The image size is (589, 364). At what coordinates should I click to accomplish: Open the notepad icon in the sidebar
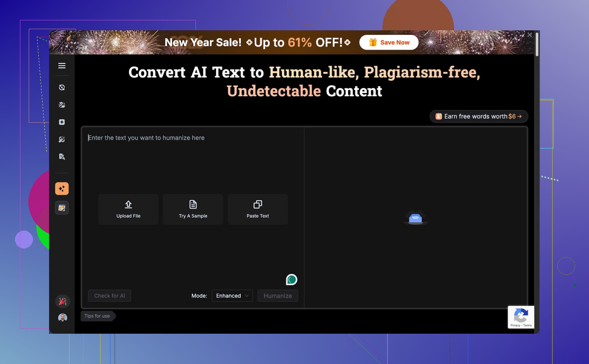pos(62,208)
